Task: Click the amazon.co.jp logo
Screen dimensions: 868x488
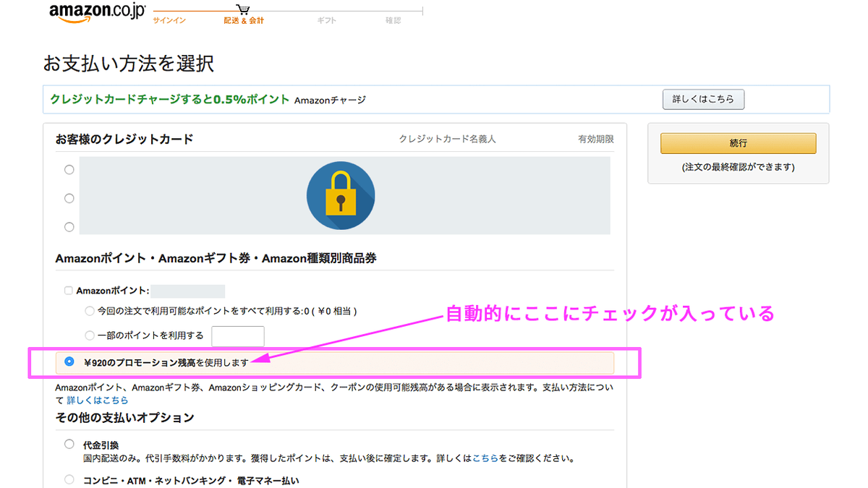Action: coord(98,12)
